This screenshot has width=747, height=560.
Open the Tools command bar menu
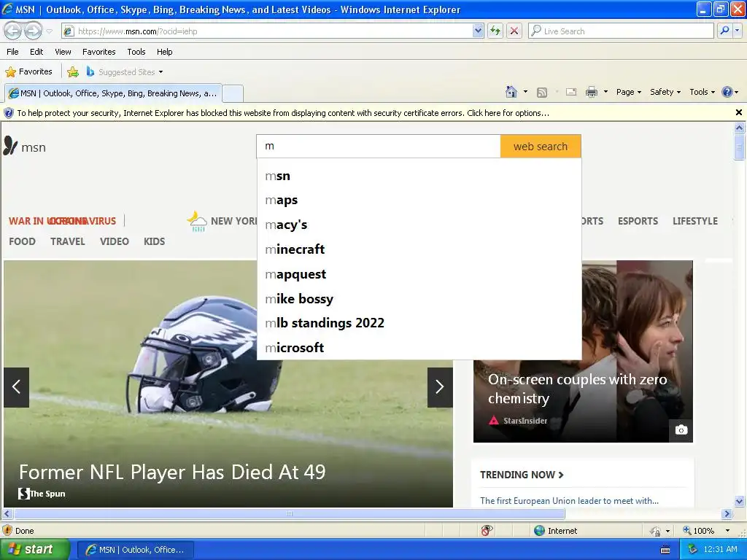click(x=703, y=92)
